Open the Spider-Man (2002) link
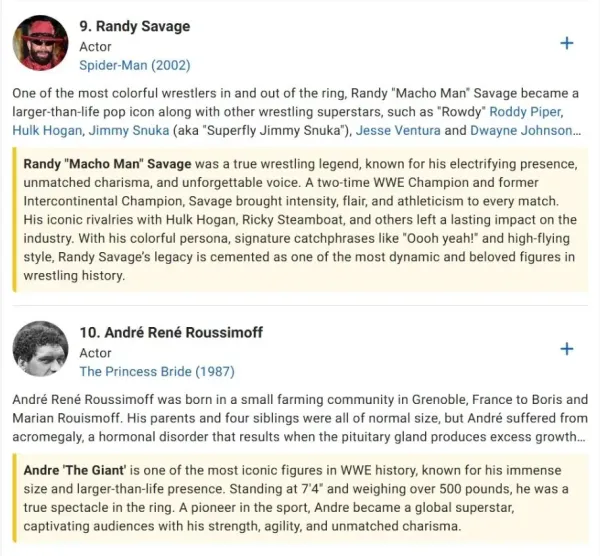Screen dimensions: 600x556 (135, 65)
